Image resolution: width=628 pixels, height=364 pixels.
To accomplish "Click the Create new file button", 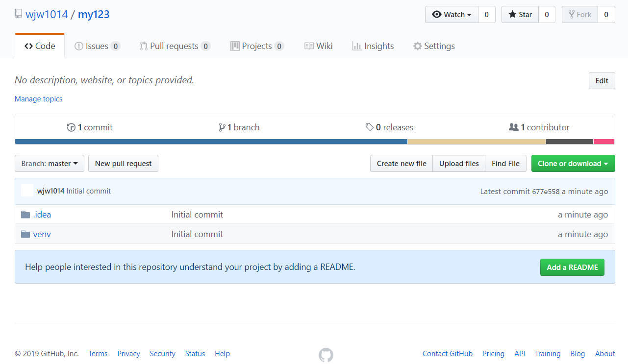I will point(402,164).
